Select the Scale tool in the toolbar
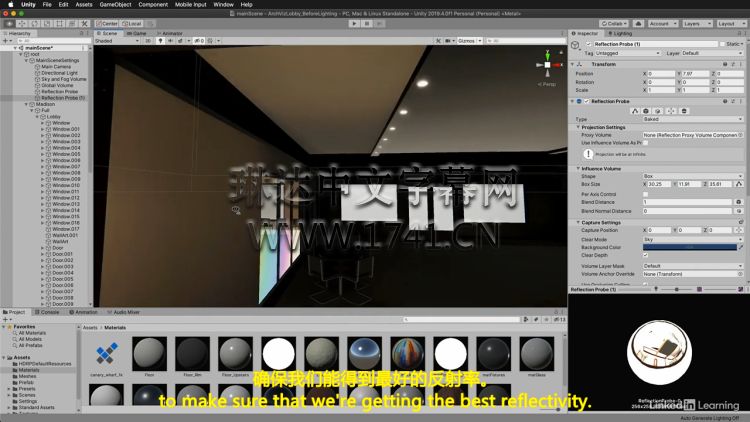This screenshot has height=422, width=750. point(47,23)
